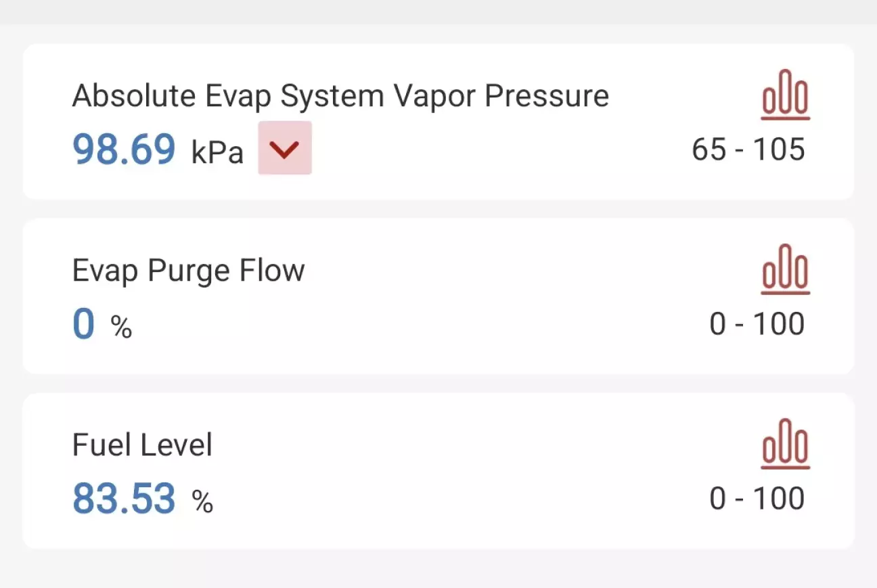
Task: Select the Evap Purge Flow title text
Action: (x=188, y=271)
